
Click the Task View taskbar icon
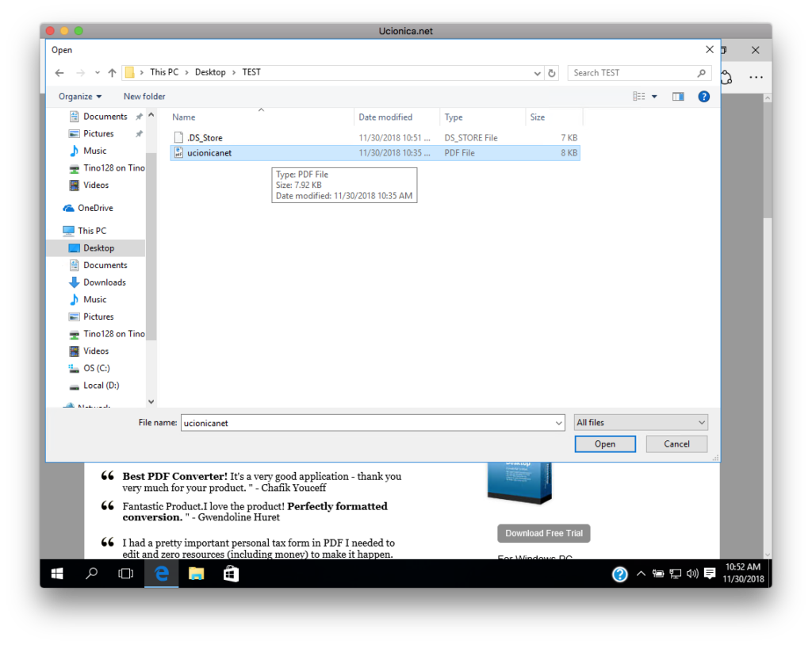[126, 574]
